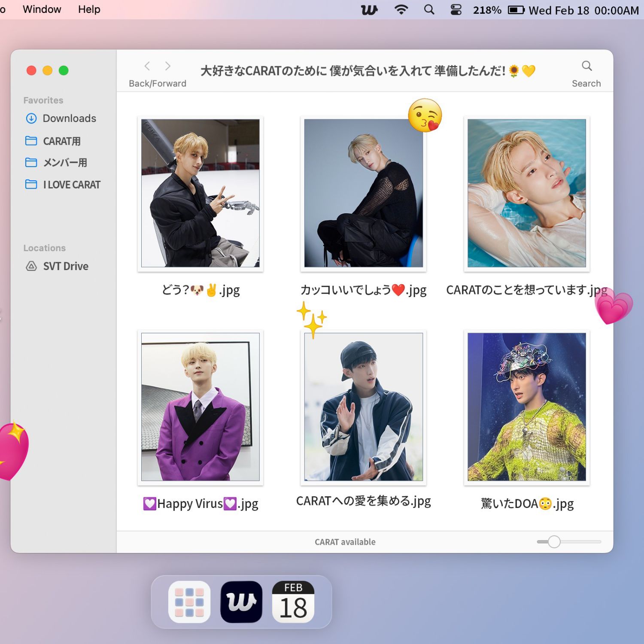Open the CARAT用 folder in Favorites
Screen dimensions: 644x644
coord(61,141)
